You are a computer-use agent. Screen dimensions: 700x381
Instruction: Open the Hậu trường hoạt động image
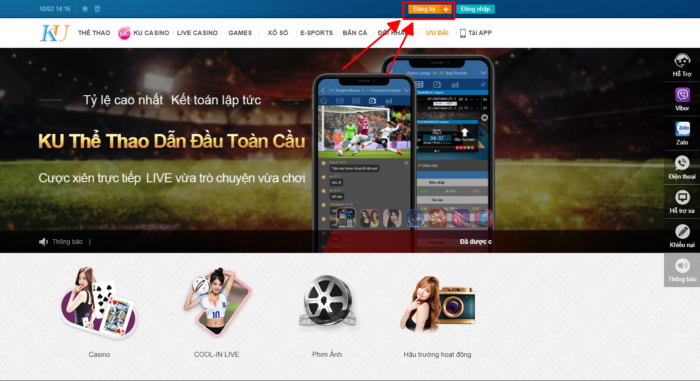437,304
